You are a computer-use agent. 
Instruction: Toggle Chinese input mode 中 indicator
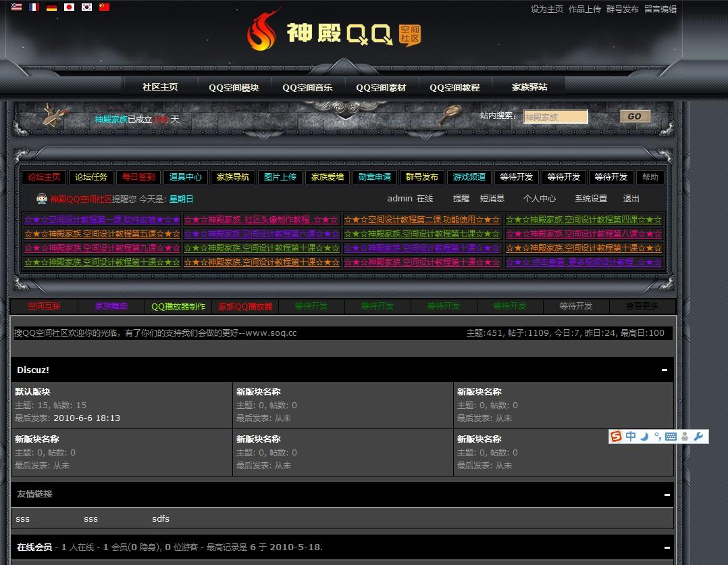click(x=631, y=437)
